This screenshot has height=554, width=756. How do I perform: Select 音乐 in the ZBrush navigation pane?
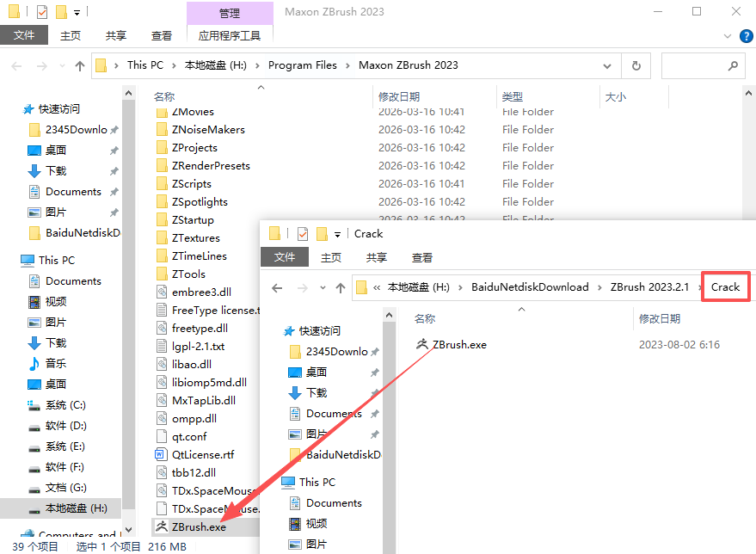55,364
